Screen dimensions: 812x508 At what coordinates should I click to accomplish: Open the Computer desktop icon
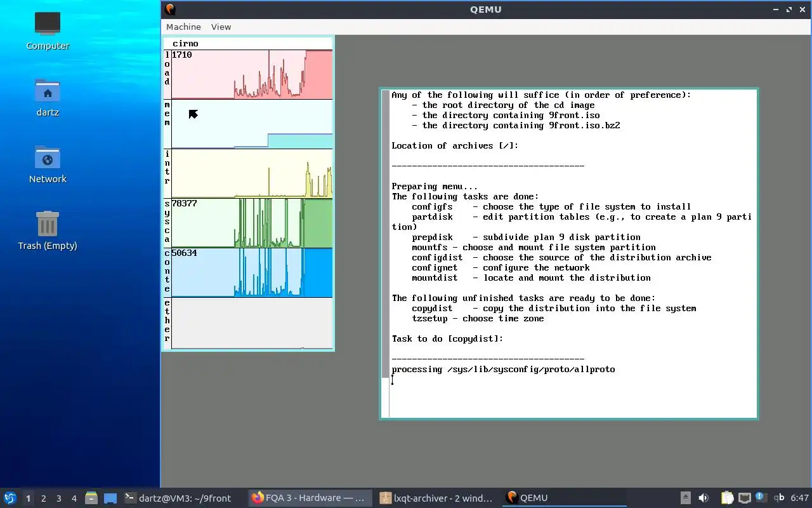pyautogui.click(x=48, y=30)
